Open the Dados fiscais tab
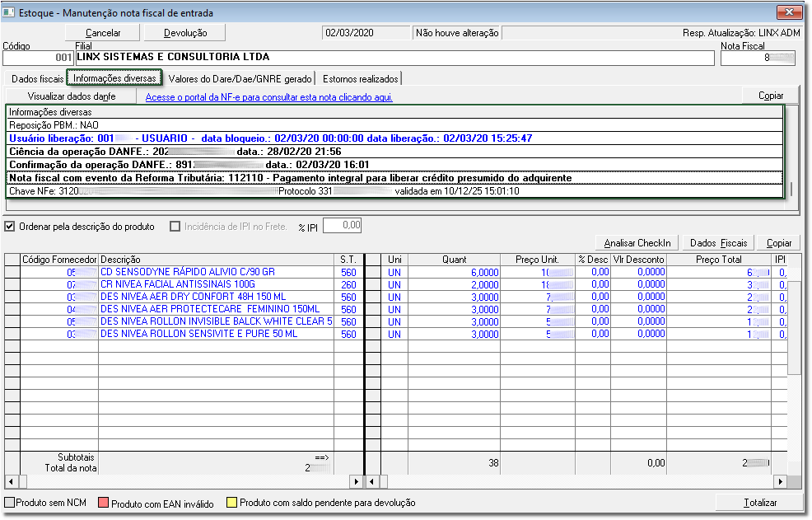This screenshot has width=812, height=520. (x=37, y=79)
